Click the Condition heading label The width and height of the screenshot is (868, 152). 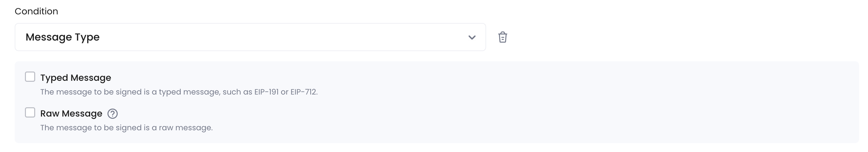click(x=36, y=11)
